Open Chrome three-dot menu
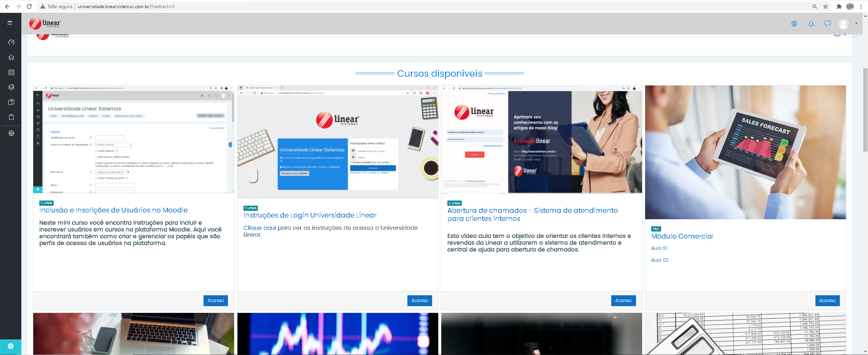Screen dimensions: 868x355 coord(861,6)
